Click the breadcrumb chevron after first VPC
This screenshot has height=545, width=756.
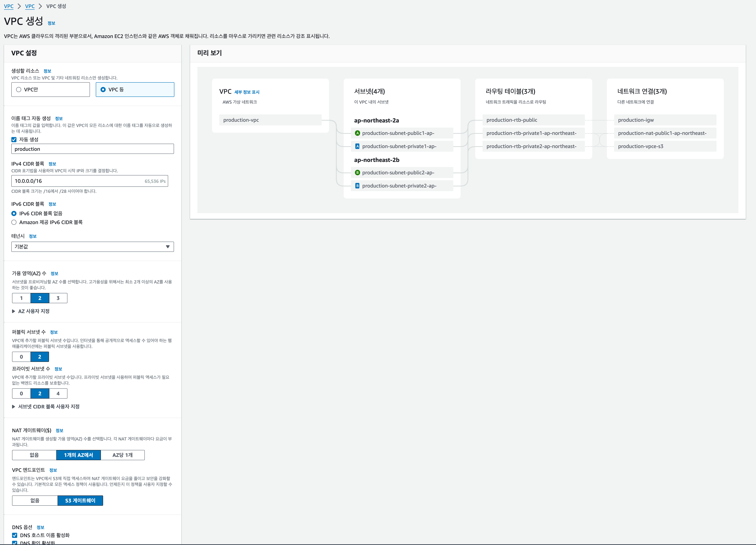click(19, 6)
